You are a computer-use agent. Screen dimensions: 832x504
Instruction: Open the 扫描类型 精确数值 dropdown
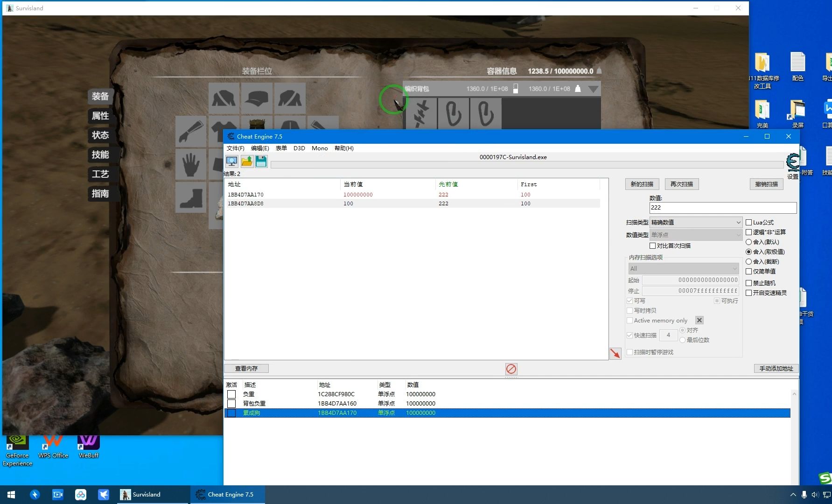696,223
